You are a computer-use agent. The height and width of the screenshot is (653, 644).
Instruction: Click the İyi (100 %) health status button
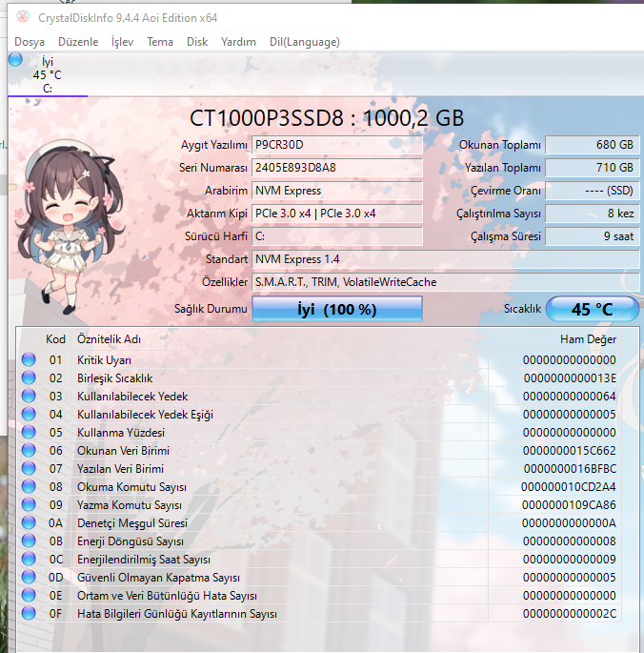(337, 309)
